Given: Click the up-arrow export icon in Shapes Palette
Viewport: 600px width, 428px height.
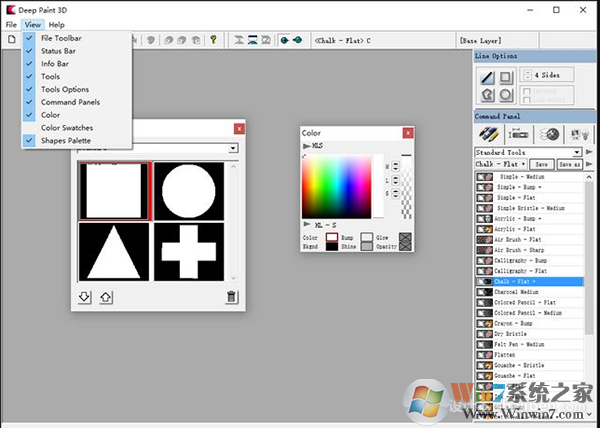Looking at the screenshot, I should 105,296.
